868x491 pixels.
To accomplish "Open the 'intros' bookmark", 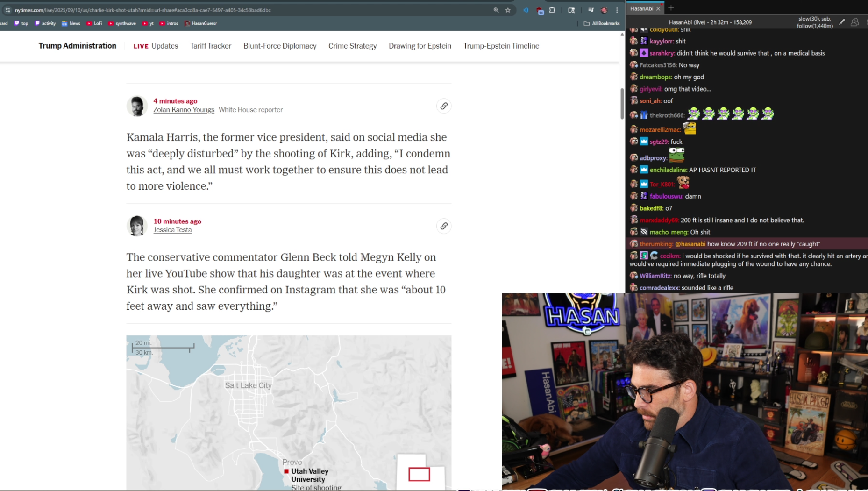I will (169, 23).
